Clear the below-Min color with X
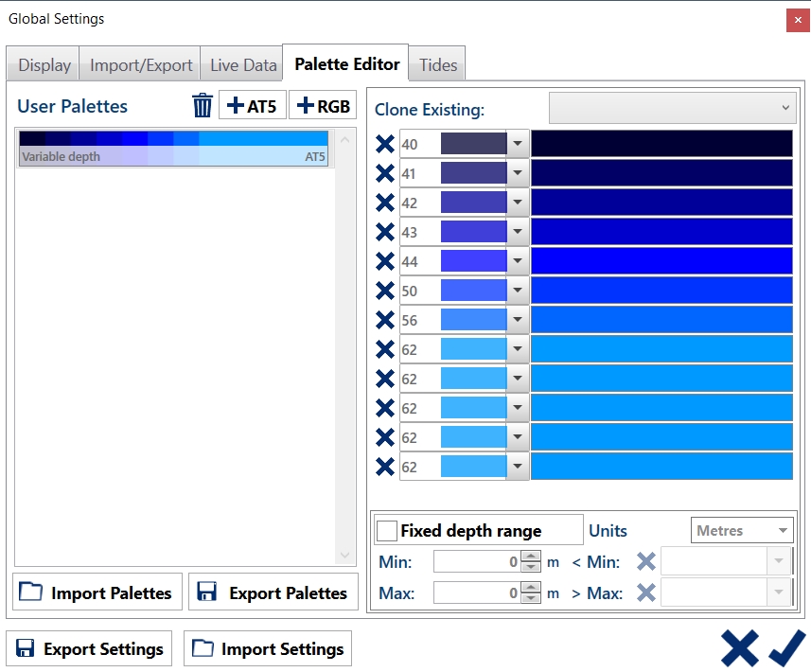 tap(645, 562)
